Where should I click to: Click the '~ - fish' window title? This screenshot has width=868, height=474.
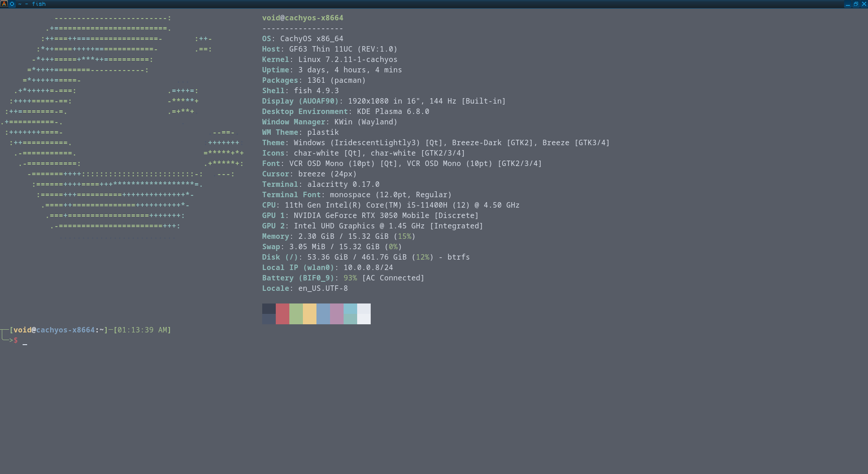pos(32,4)
